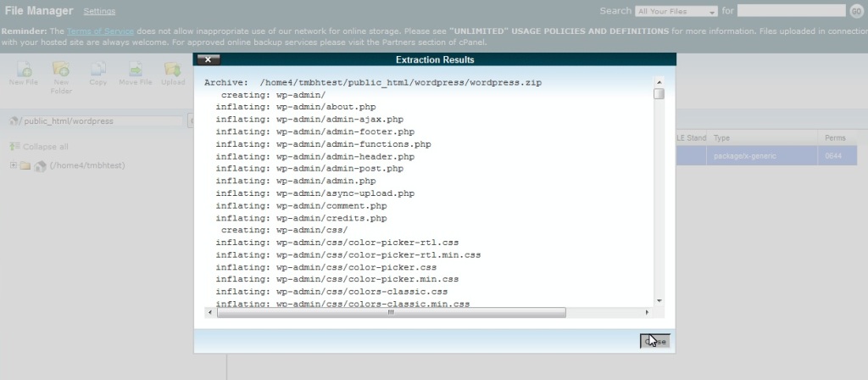Click the color-picker.min.css line
Image resolution: width=868 pixels, height=380 pixels.
[337, 279]
